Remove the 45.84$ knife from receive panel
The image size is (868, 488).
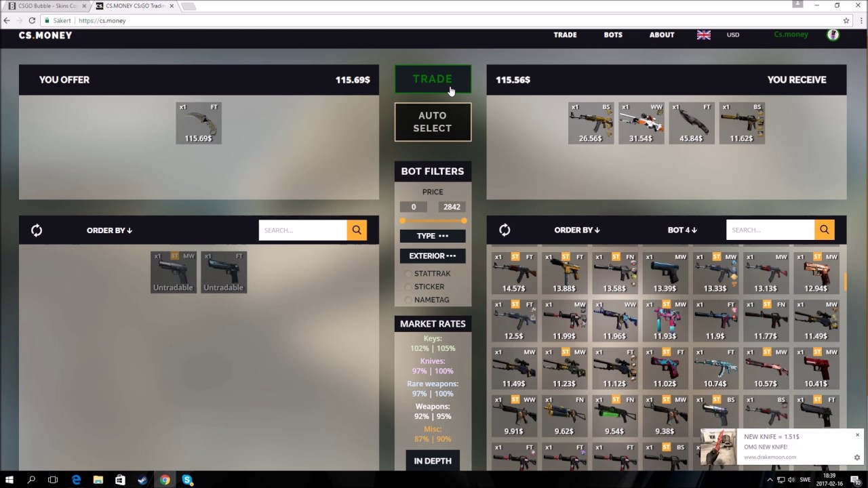pos(691,123)
